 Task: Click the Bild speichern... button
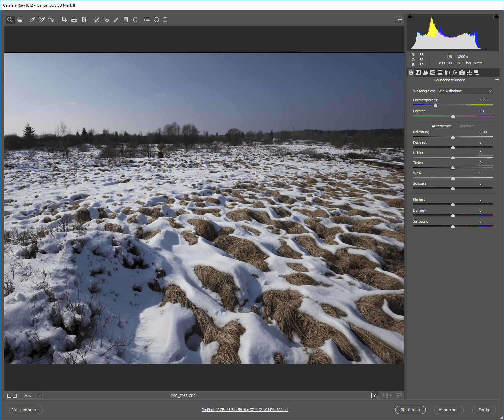pos(26,410)
